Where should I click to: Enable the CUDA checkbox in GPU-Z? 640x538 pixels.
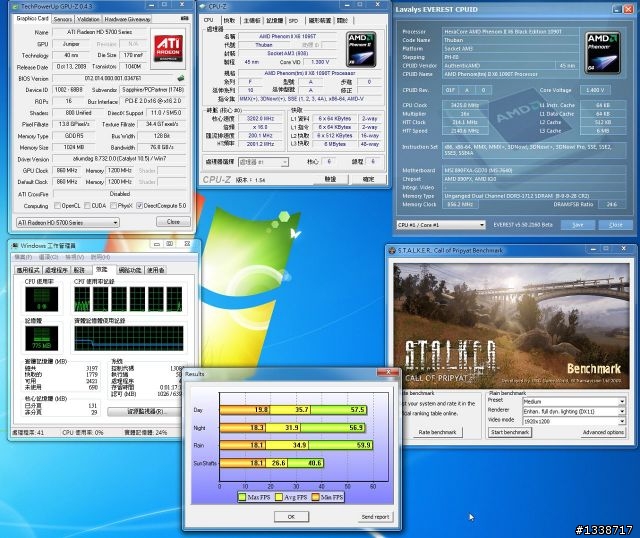tap(87, 205)
